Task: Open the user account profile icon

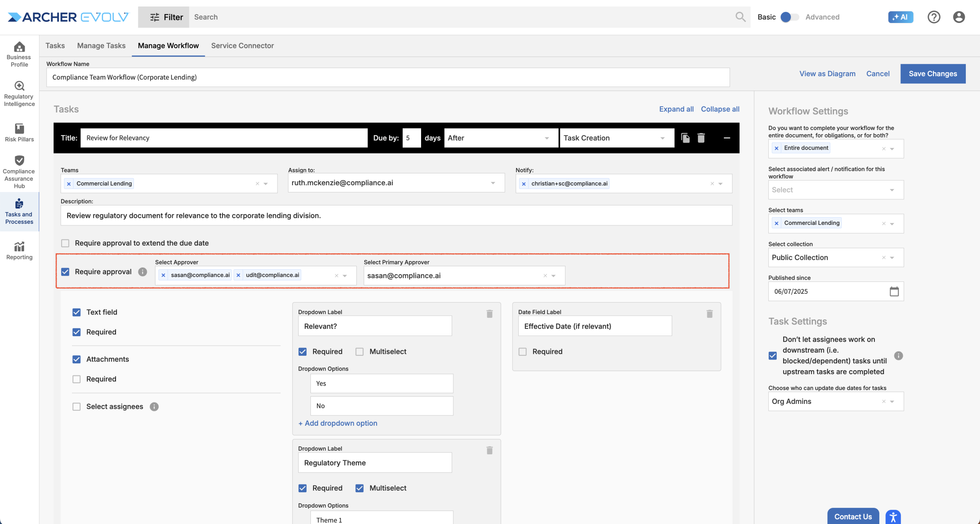Action: 959,17
